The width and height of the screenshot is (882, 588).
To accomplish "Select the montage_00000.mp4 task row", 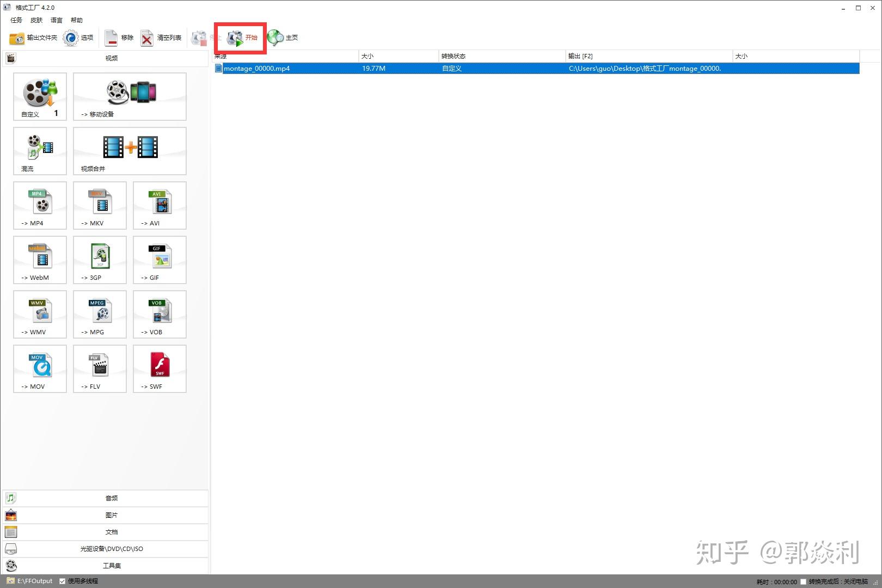I will 536,69.
